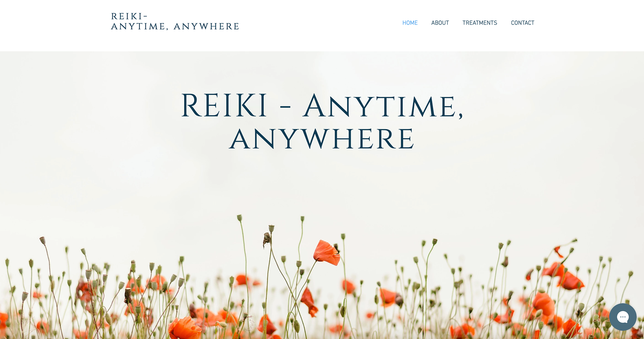644x339 pixels.
Task: Click the dash in the hero heading
Action: click(x=285, y=107)
